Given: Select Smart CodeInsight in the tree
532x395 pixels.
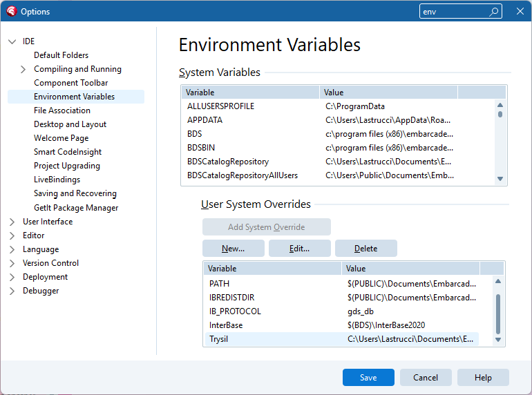Looking at the screenshot, I should tap(68, 152).
